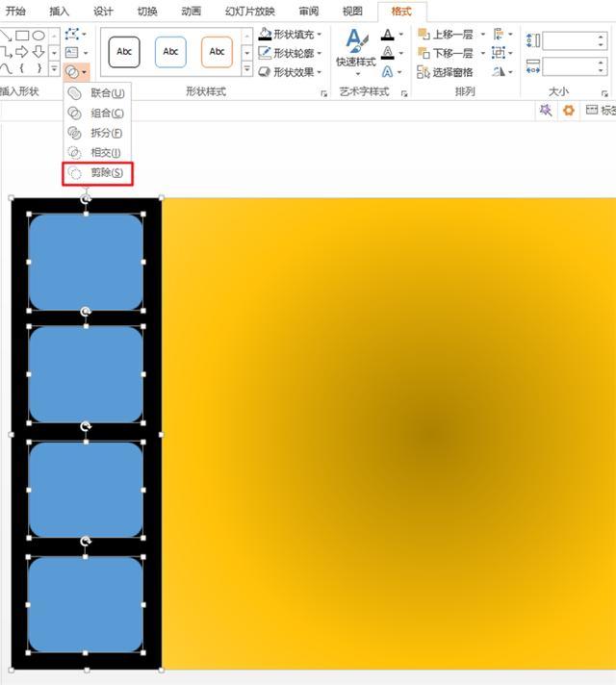The width and height of the screenshot is (616, 685).
Task: Click 形状填充 shape fill button
Action: pyautogui.click(x=287, y=34)
